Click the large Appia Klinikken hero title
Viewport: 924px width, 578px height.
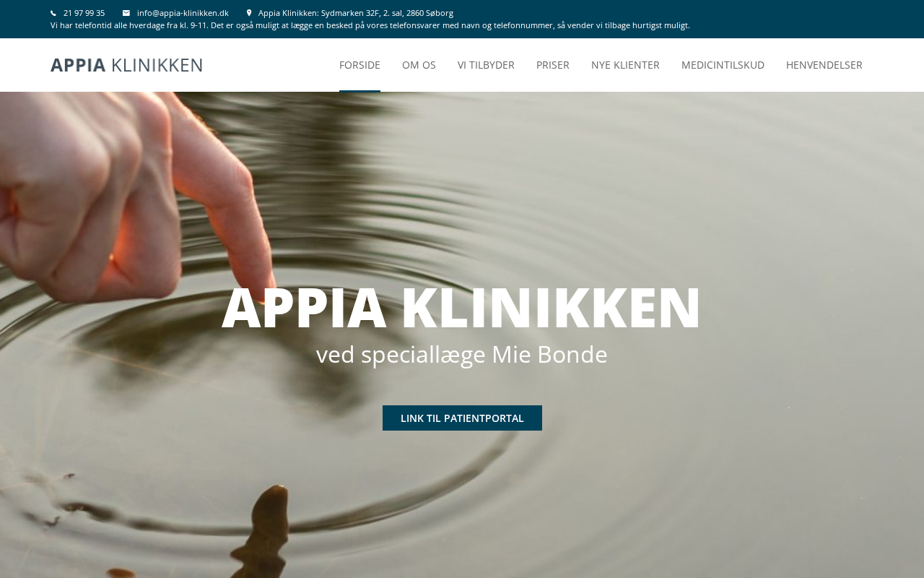point(461,308)
